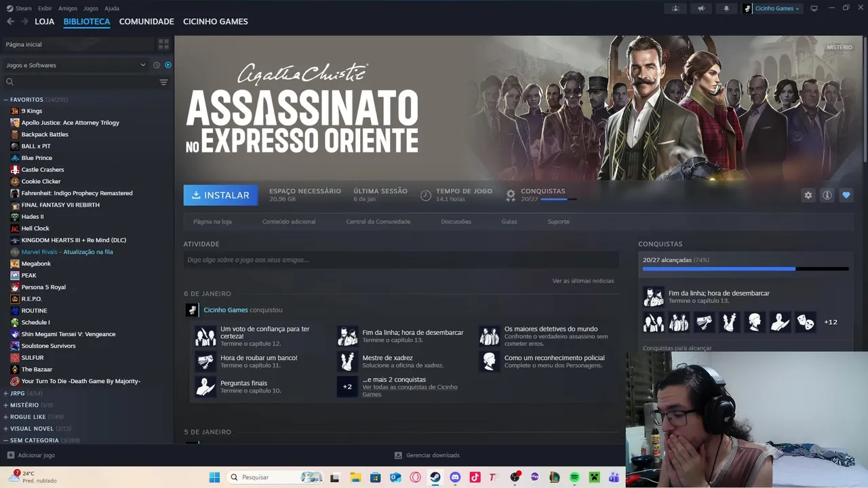Open the friends icon in top bar
Screen dimensions: 868x488
(x=675, y=8)
